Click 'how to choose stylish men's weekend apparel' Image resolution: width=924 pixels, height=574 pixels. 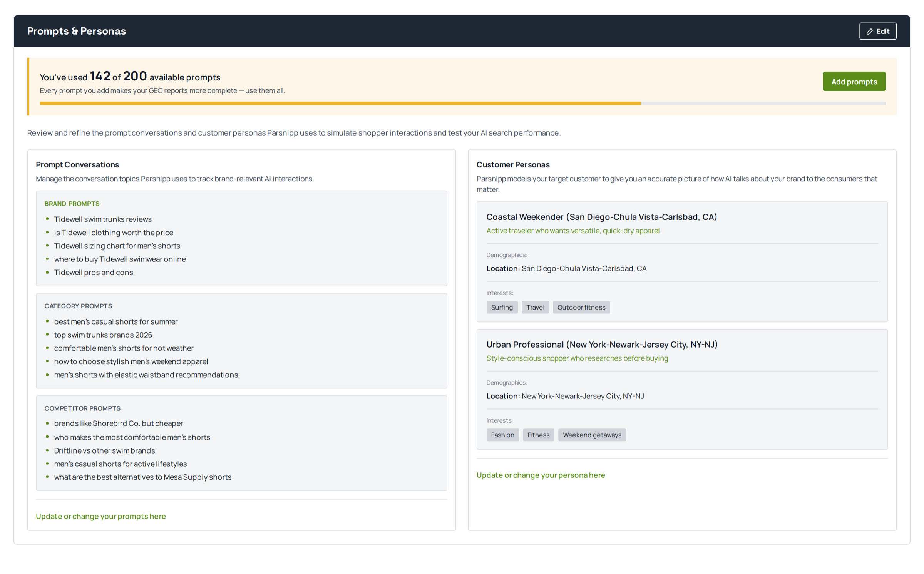pos(131,361)
